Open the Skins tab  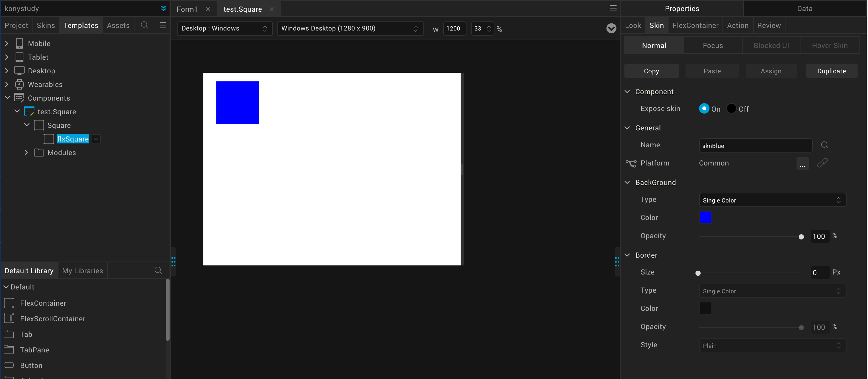pos(46,26)
